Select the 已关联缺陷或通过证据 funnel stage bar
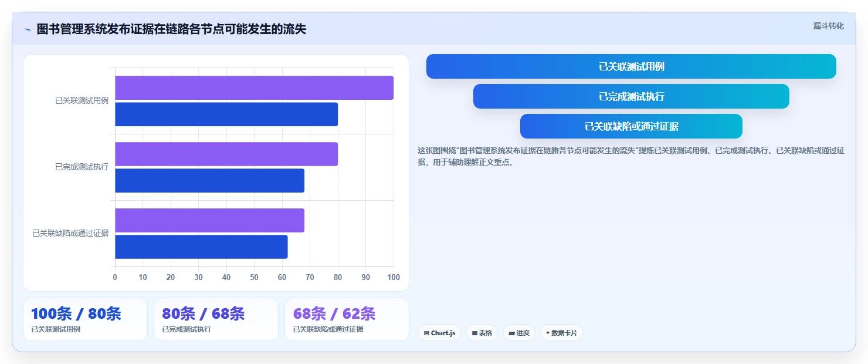Image resolution: width=868 pixels, height=364 pixels. 631,126
